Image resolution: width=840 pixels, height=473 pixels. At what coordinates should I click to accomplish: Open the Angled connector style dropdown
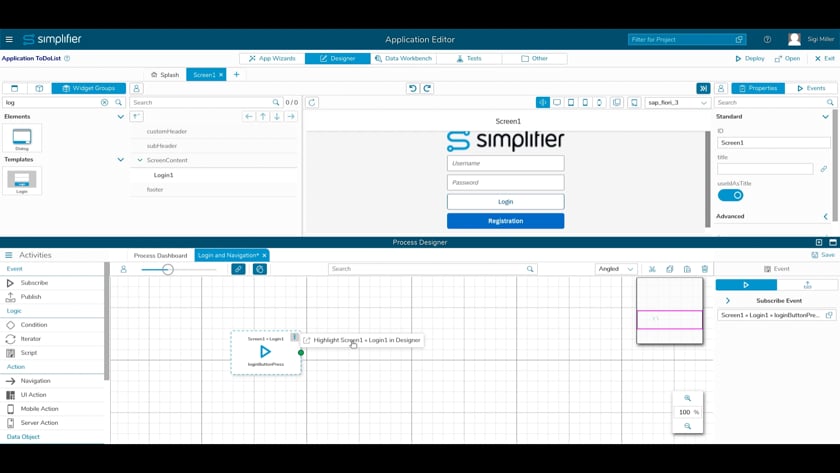(616, 269)
